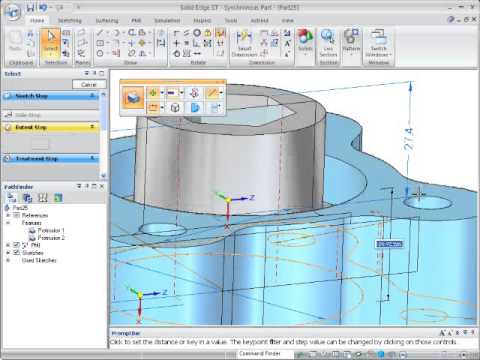The image size is (480, 360).
Task: Expand the References node in PathFinder
Action: tap(8, 215)
